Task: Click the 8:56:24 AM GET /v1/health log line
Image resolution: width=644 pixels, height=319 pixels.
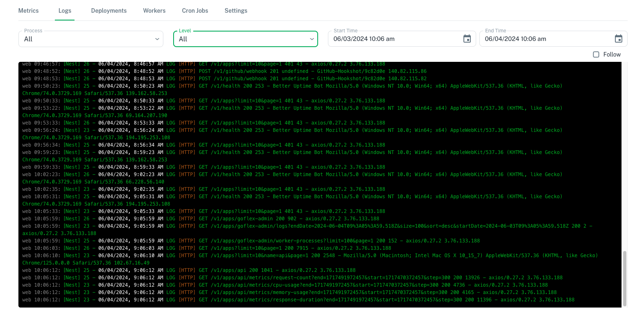Action: click(292, 134)
